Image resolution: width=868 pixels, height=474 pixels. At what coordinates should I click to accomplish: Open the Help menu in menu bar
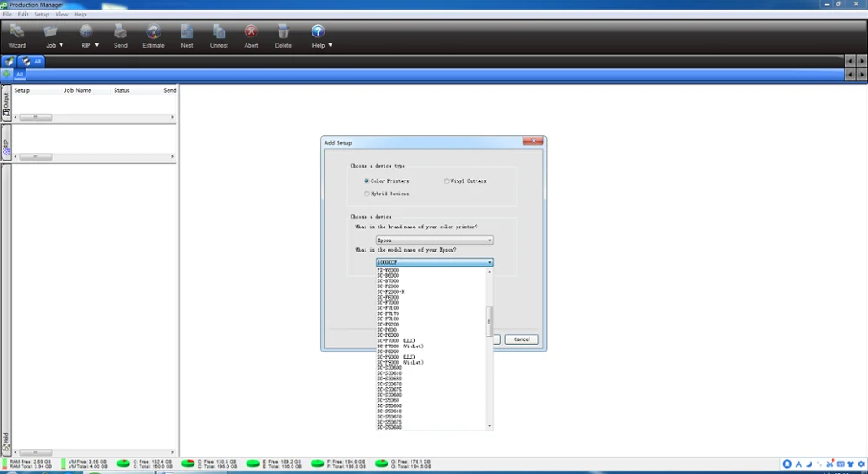click(80, 15)
